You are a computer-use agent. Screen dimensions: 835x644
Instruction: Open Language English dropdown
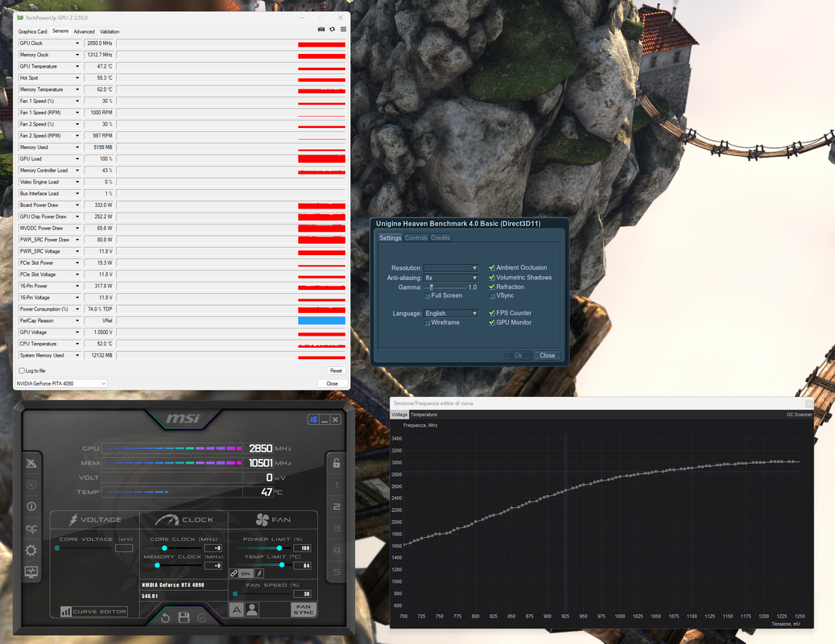451,313
